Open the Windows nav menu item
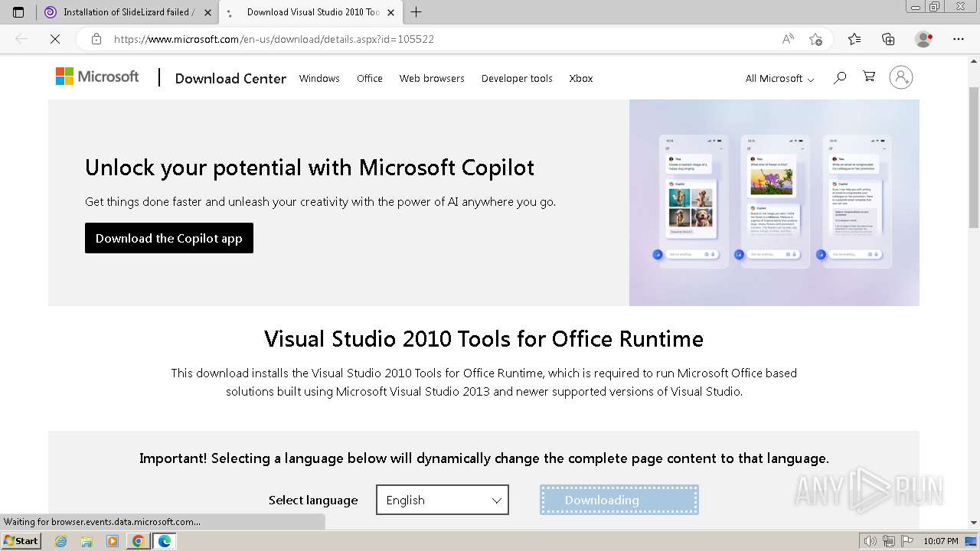980x551 pixels. (319, 78)
